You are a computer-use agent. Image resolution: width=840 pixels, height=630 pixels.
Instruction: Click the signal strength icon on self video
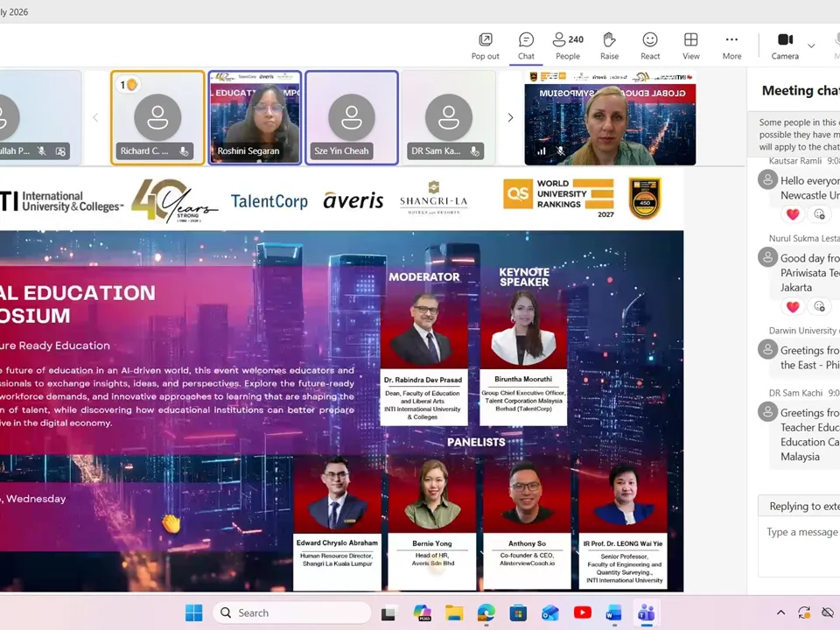pyautogui.click(x=542, y=151)
